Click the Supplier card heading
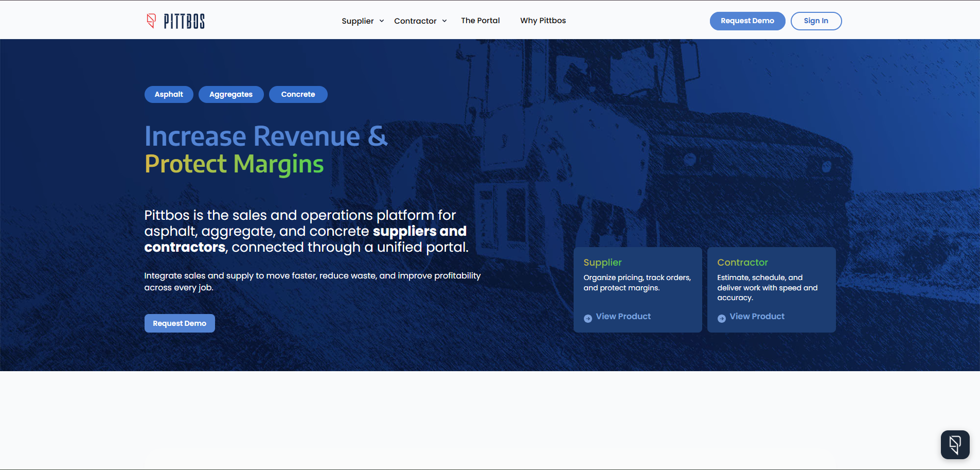Screen dimensions: 980x470 pyautogui.click(x=602, y=263)
